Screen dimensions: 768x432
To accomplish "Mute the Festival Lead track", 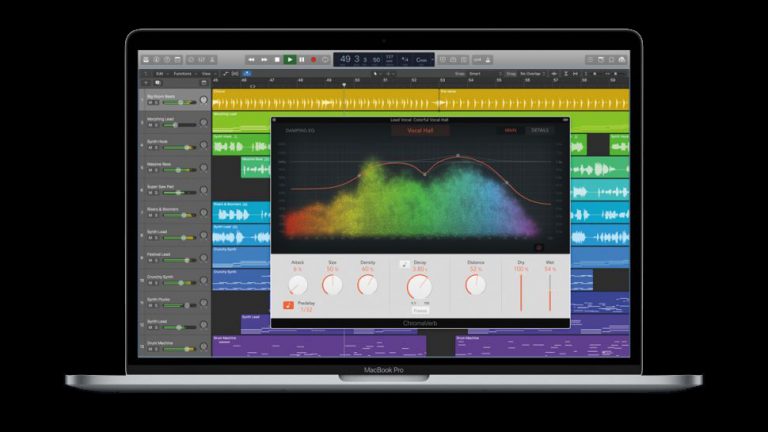I will (x=150, y=260).
